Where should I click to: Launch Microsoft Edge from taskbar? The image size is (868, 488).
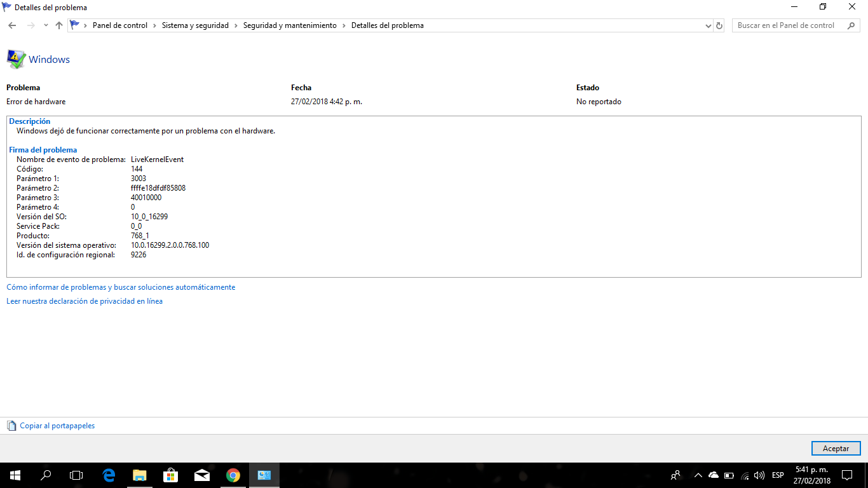109,475
